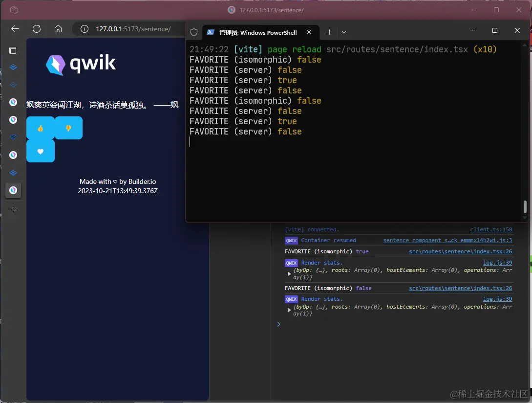Click the qwik logo on the page
532x403 pixels.
click(x=81, y=64)
